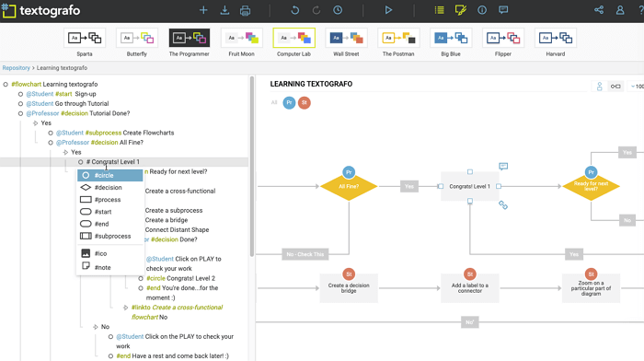This screenshot has height=361, width=644.
Task: Select the Wall Street theme
Action: (346, 42)
